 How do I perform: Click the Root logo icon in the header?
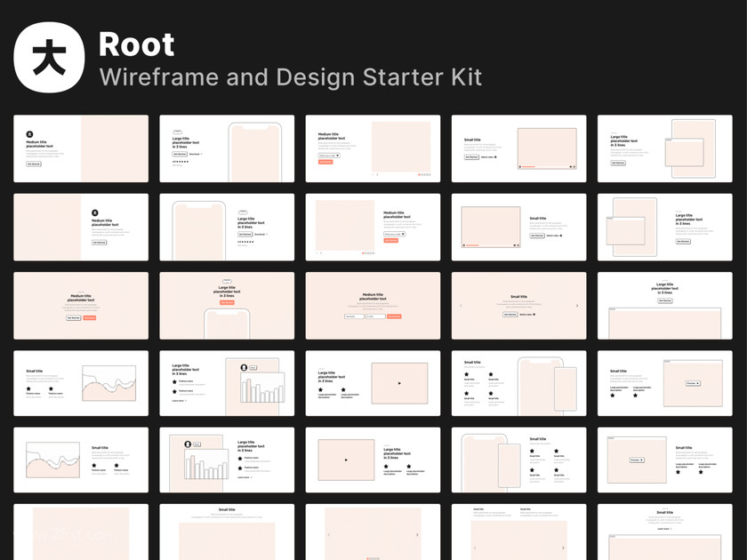click(49, 57)
